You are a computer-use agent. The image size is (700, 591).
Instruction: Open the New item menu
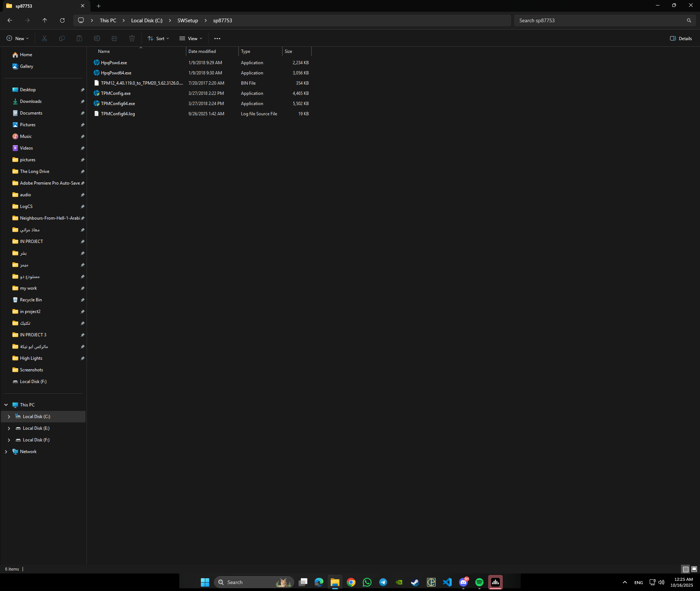(17, 38)
